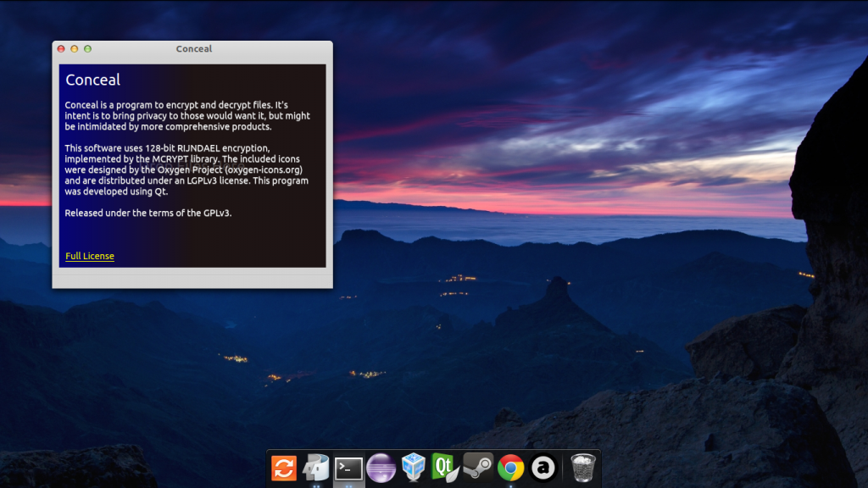The image size is (868, 488).
Task: Open the Software Updater dock icon
Action: click(284, 468)
